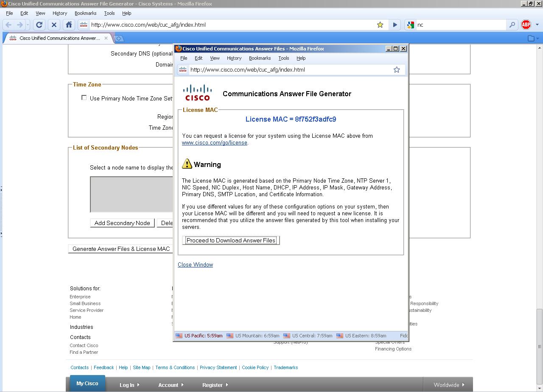Bookmark page with star in main address bar
543x392 pixels.
(x=380, y=25)
